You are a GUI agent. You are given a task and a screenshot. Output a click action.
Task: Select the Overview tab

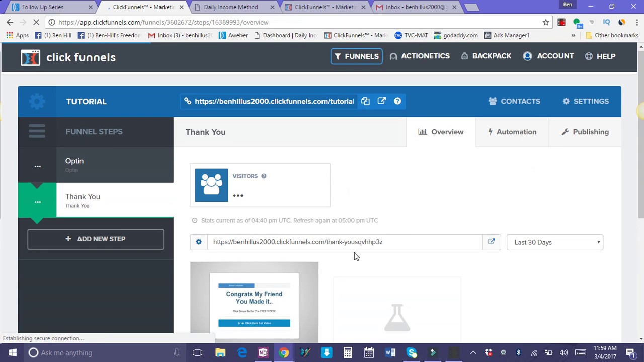coord(441,132)
